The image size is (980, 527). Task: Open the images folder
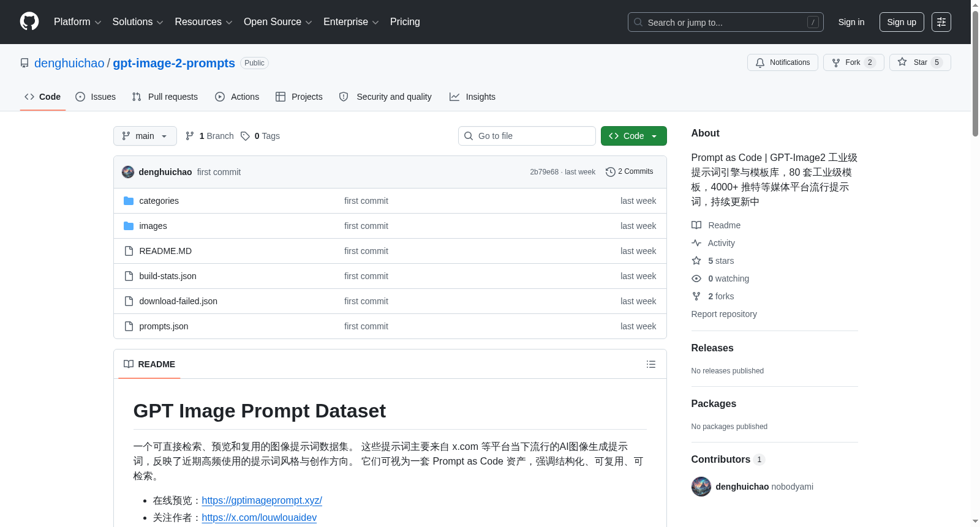153,226
